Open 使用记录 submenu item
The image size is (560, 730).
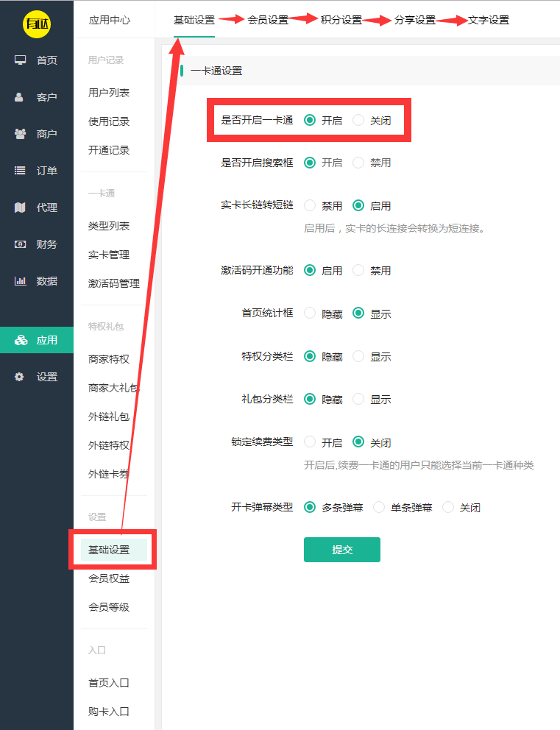coord(109,121)
